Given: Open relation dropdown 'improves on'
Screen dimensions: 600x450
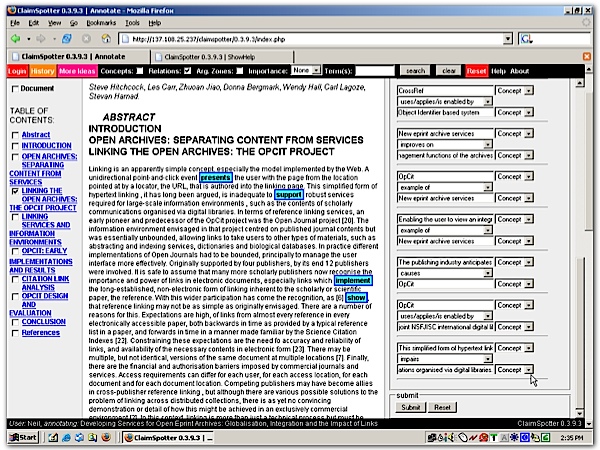Looking at the screenshot, I should [445, 145].
